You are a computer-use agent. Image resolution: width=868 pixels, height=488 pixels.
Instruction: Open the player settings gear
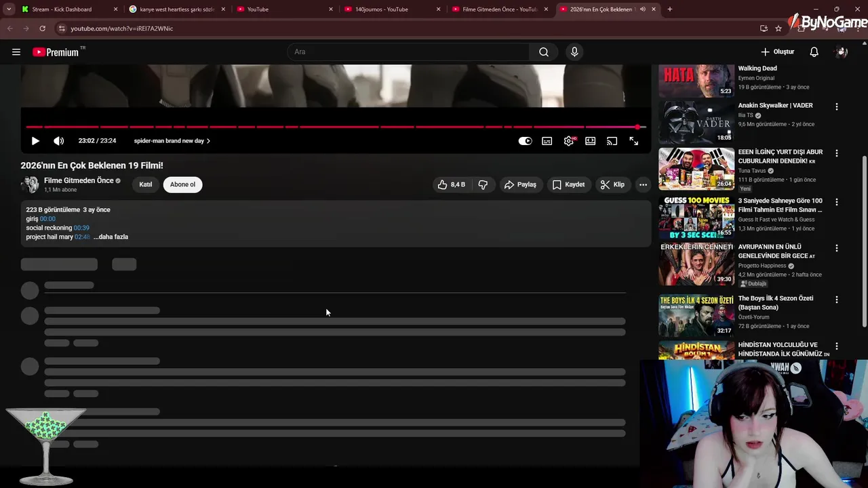(569, 141)
